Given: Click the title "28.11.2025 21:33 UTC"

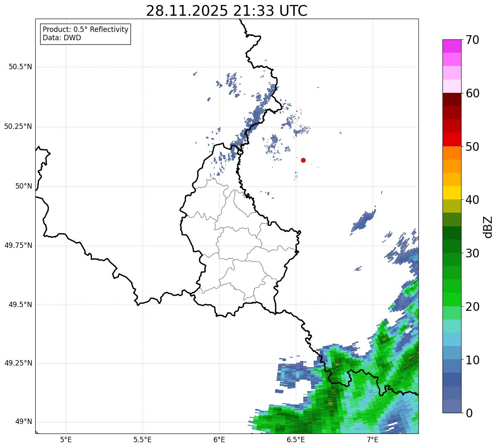Looking at the screenshot, I should point(227,11).
